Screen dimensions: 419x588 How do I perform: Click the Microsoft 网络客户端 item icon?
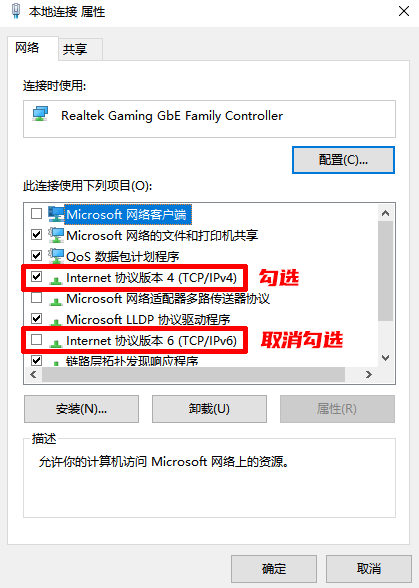[56, 214]
